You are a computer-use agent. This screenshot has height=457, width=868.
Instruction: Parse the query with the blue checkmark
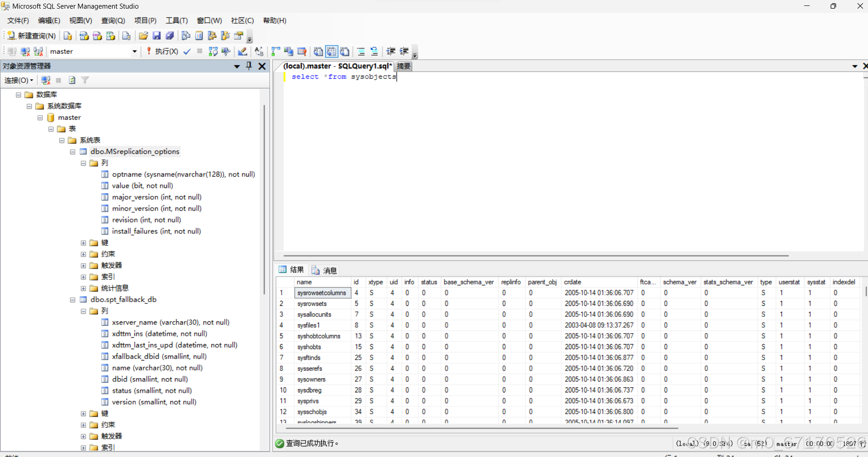pyautogui.click(x=187, y=51)
